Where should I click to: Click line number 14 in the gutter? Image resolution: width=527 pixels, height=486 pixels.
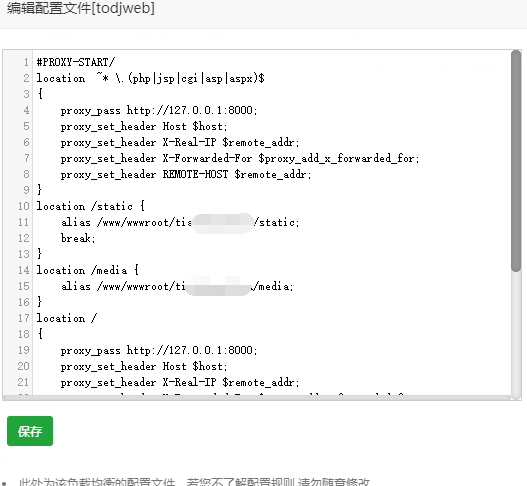click(x=24, y=270)
